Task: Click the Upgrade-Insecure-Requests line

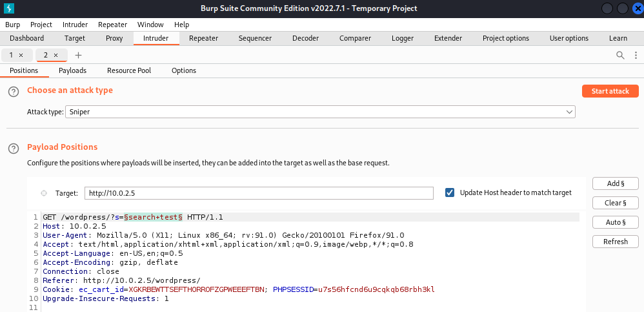Action: point(106,298)
